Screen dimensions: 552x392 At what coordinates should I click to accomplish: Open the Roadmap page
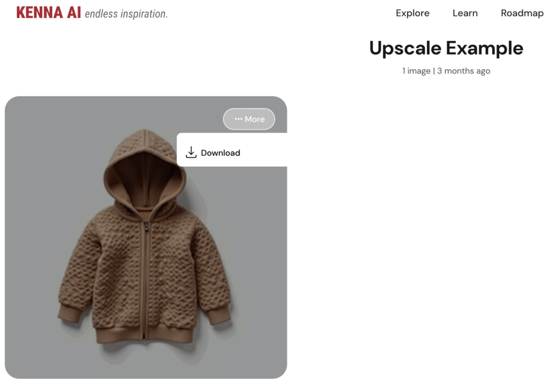click(522, 13)
